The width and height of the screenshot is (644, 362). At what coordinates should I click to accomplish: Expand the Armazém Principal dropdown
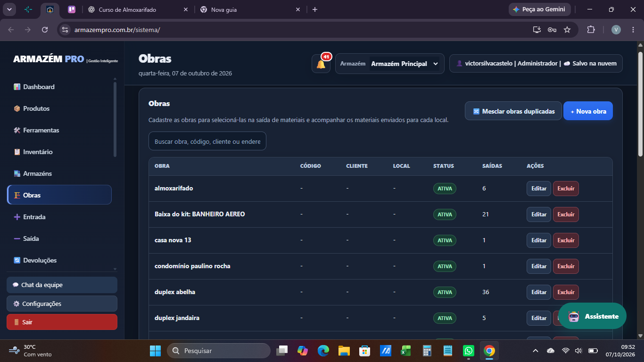click(404, 64)
